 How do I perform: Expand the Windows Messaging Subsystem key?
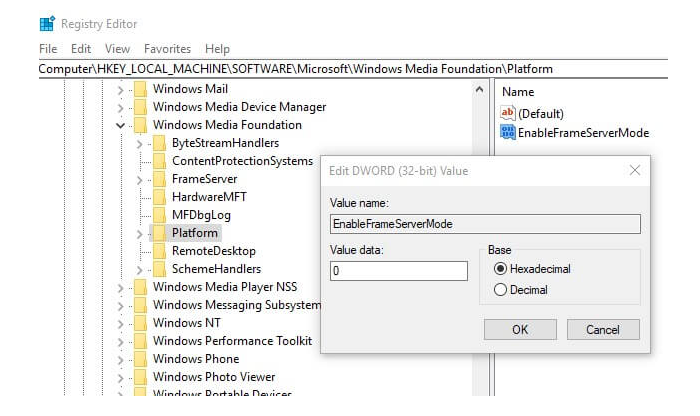(x=120, y=306)
